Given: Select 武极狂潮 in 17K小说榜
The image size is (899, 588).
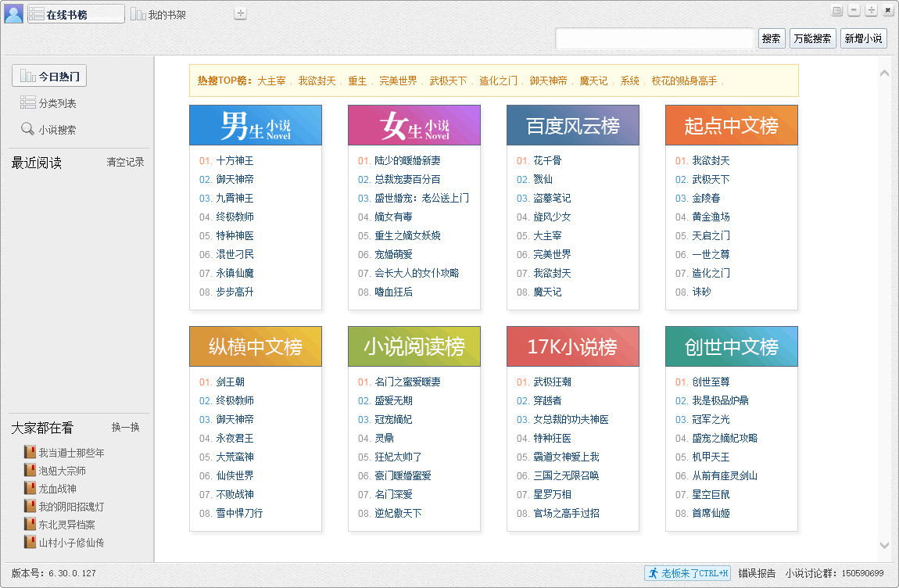Looking at the screenshot, I should tap(552, 382).
